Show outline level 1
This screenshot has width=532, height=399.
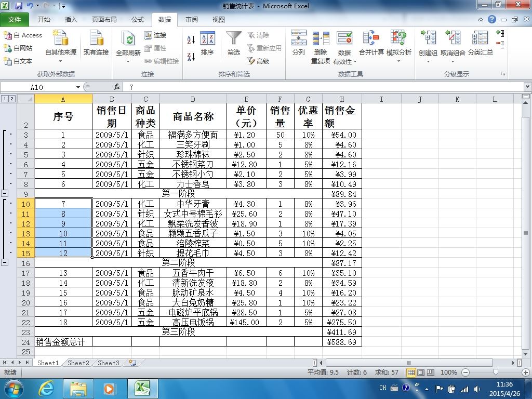click(5, 99)
